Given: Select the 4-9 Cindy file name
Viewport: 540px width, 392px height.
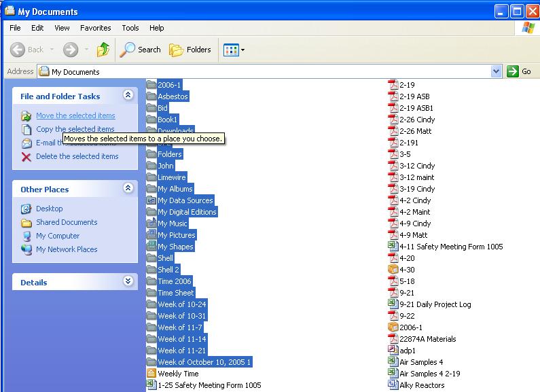Looking at the screenshot, I should (415, 224).
